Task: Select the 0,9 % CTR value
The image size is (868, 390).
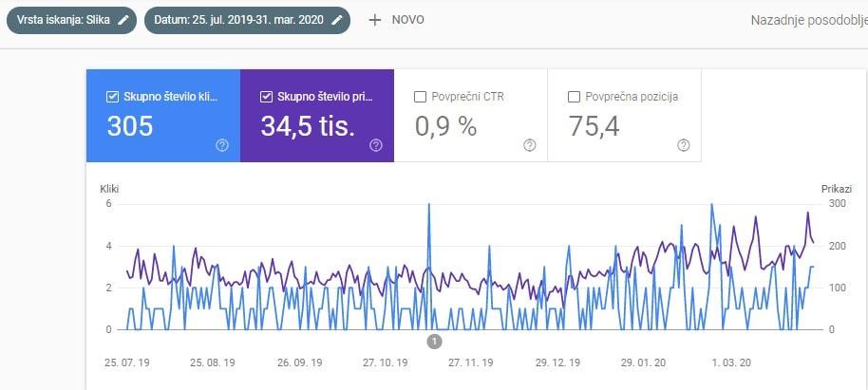Action: [x=445, y=127]
